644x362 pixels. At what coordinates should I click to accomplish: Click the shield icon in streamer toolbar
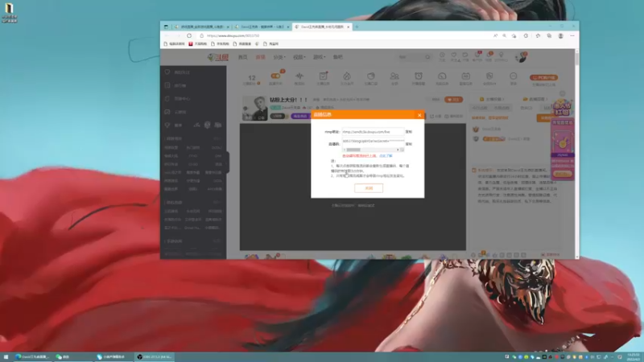coord(489,76)
